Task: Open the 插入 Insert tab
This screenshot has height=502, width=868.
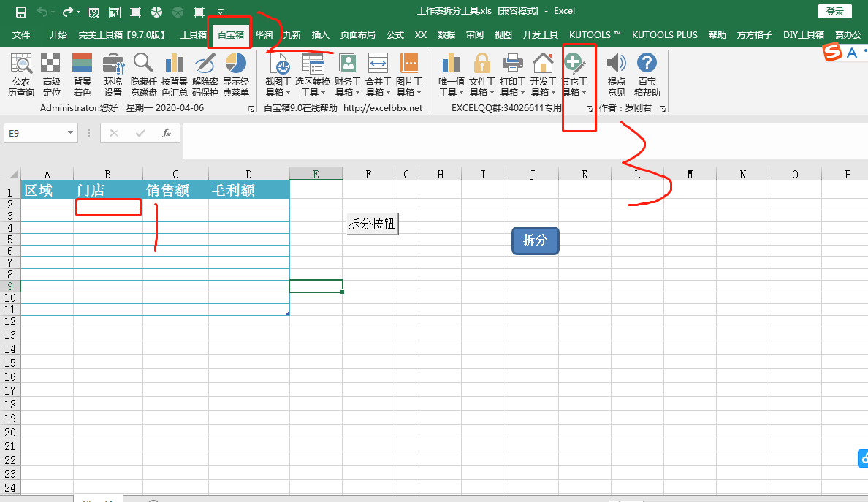Action: [x=320, y=35]
